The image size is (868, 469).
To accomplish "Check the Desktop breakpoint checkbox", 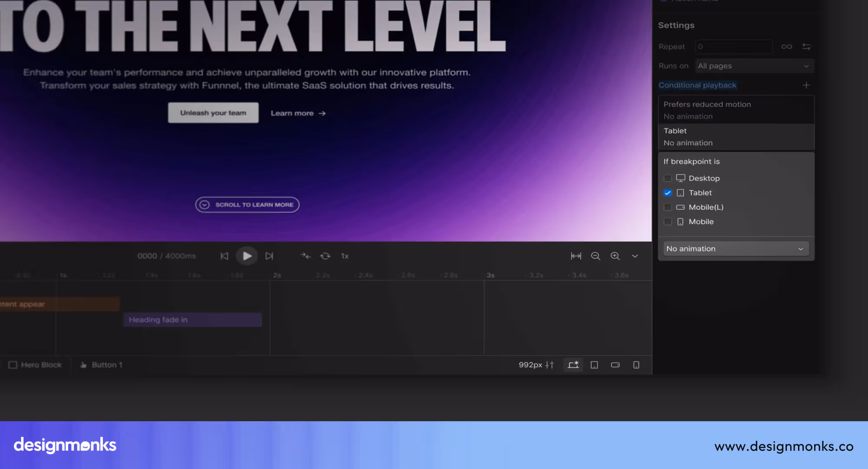I will (x=668, y=178).
